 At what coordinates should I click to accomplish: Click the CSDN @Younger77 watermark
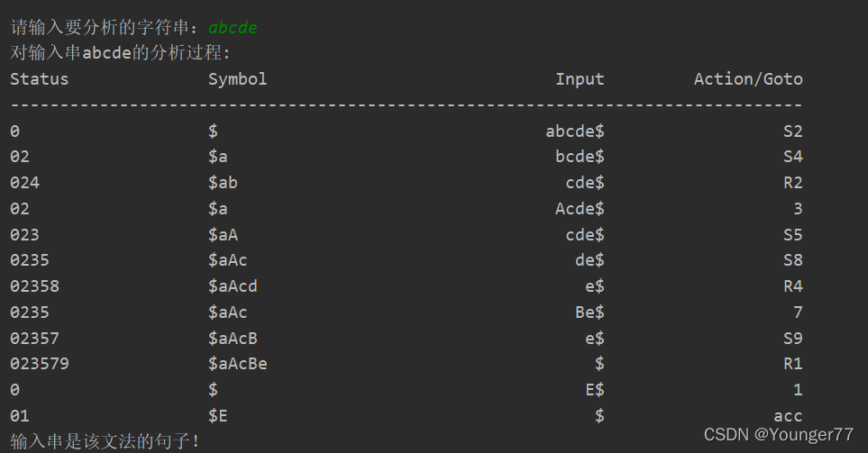[x=779, y=435]
